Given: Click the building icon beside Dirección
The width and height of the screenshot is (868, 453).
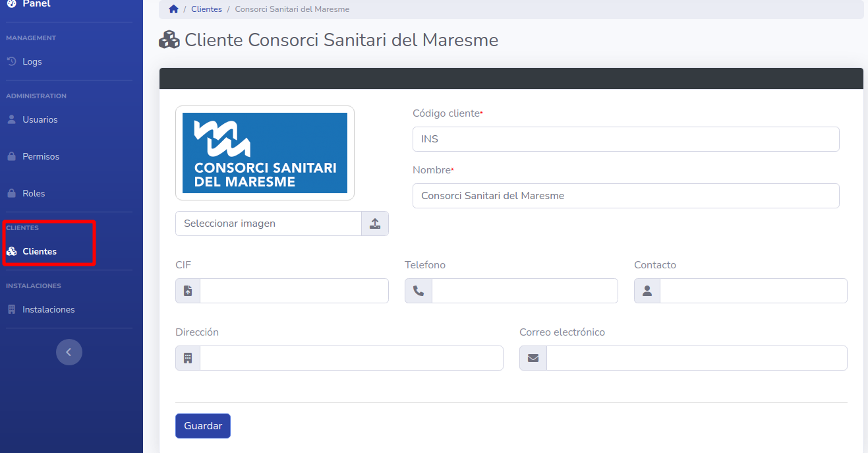Looking at the screenshot, I should [x=188, y=358].
